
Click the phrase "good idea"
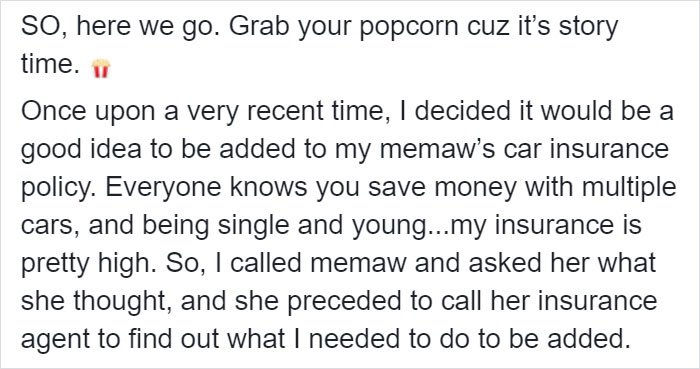point(81,150)
